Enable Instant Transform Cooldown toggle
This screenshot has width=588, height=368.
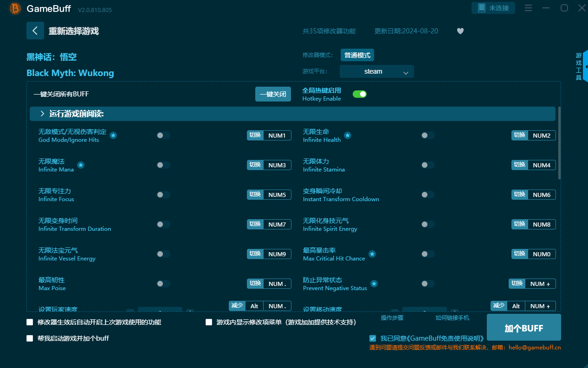(x=428, y=195)
